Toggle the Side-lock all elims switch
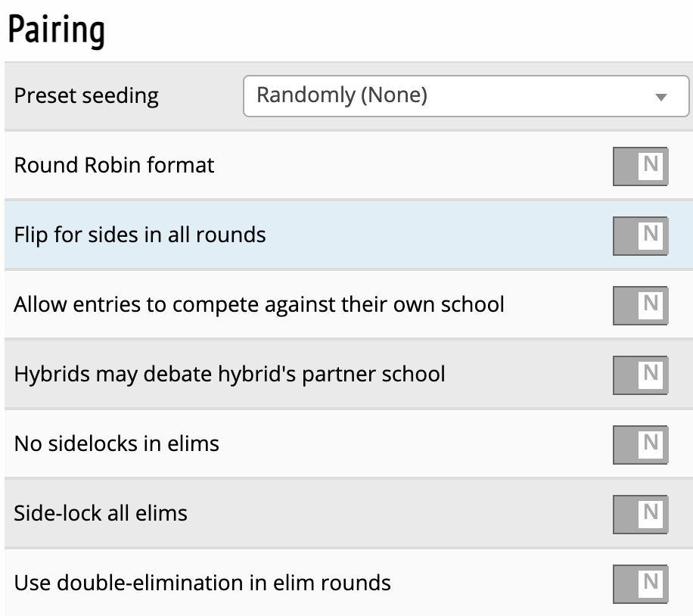This screenshot has width=693, height=616. (640, 513)
